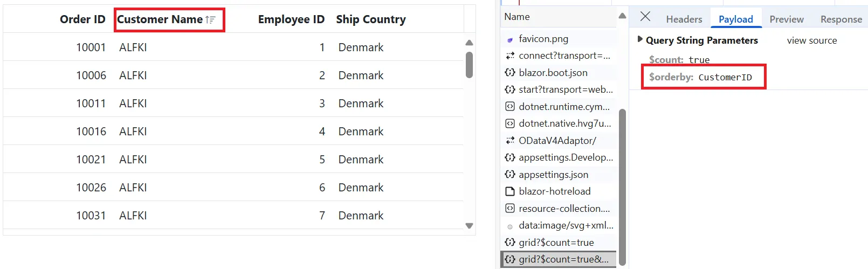Open the Response tab
Image resolution: width=868 pixels, height=269 pixels.
pyautogui.click(x=841, y=19)
